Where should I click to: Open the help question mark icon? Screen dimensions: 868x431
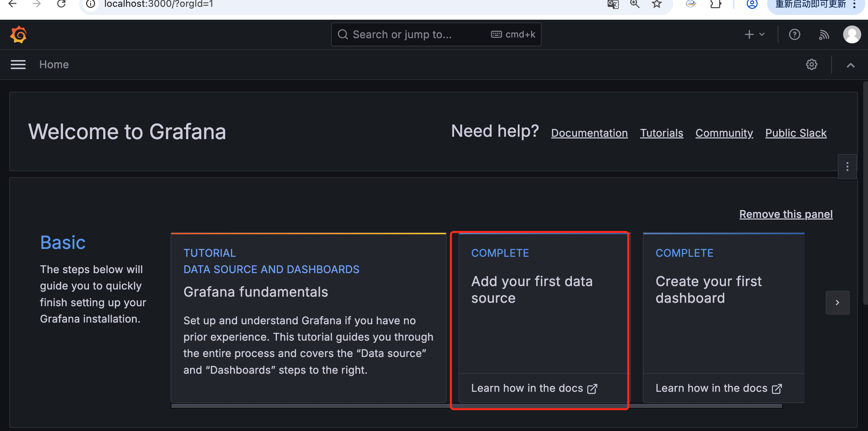tap(794, 34)
